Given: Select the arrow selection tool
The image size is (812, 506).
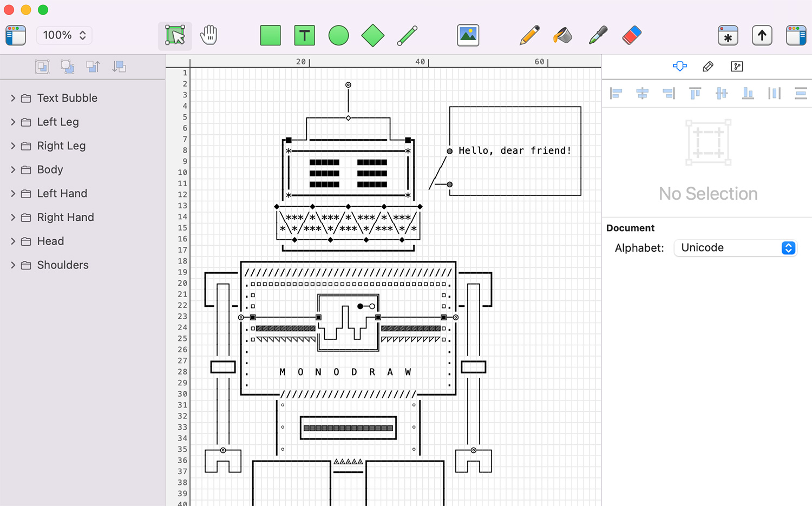Looking at the screenshot, I should pos(175,36).
